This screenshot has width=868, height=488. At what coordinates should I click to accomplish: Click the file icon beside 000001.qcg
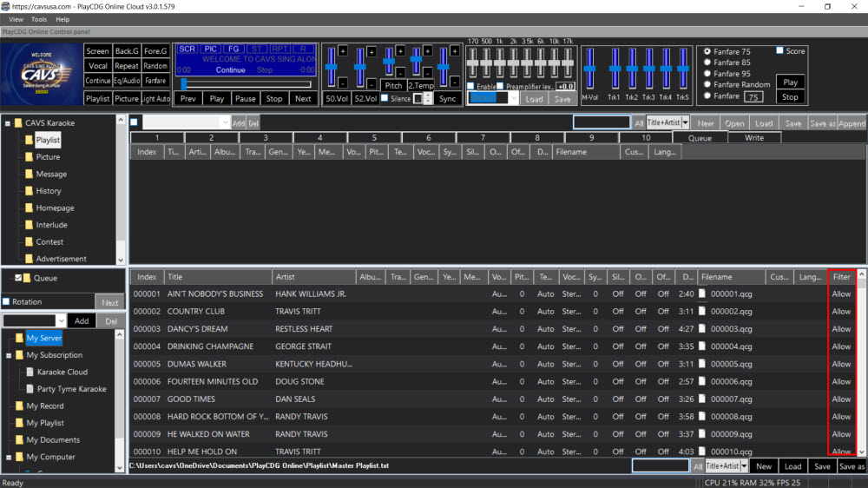[702, 293]
